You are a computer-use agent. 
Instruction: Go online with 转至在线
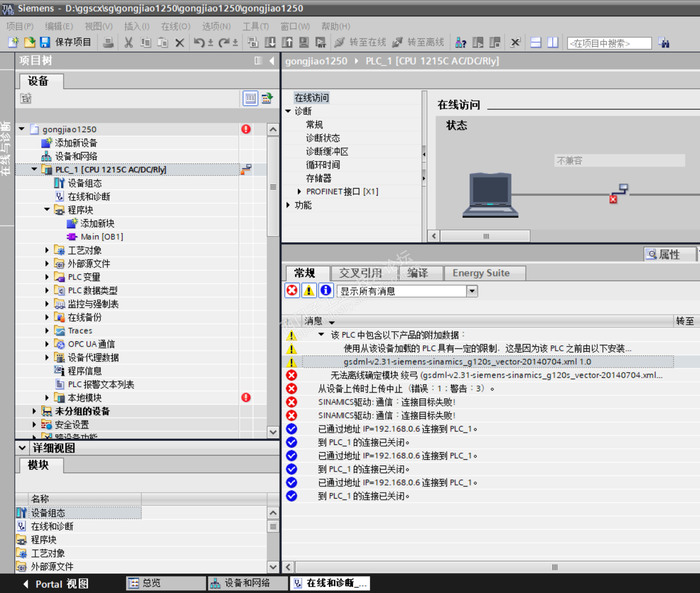coord(360,42)
